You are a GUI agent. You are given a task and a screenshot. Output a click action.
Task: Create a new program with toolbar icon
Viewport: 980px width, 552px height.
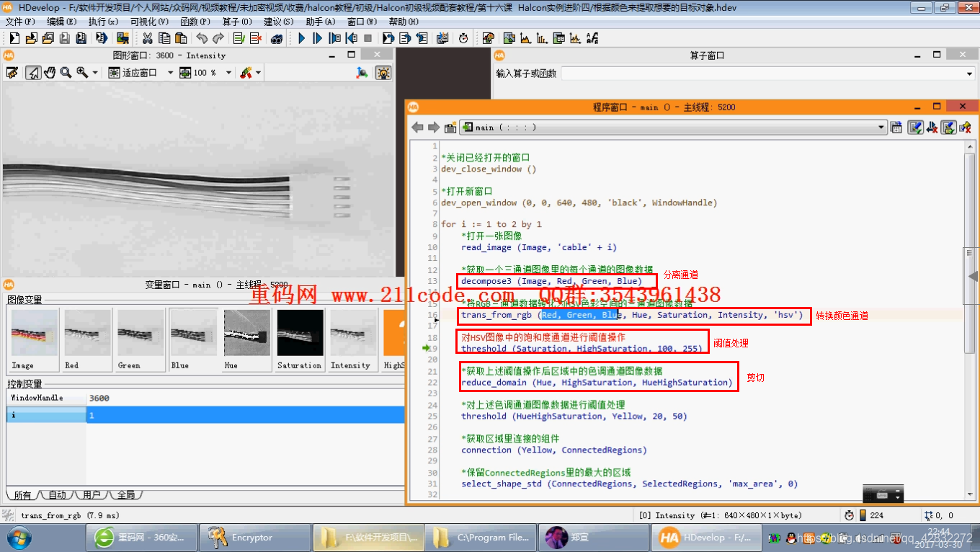tap(14, 38)
